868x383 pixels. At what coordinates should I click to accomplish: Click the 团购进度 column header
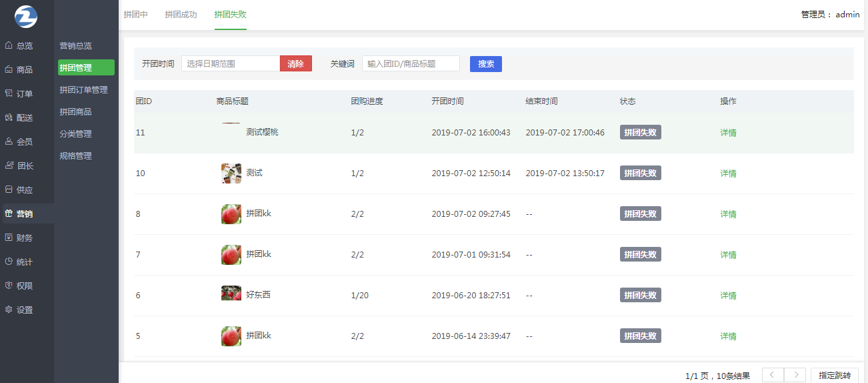tap(367, 101)
